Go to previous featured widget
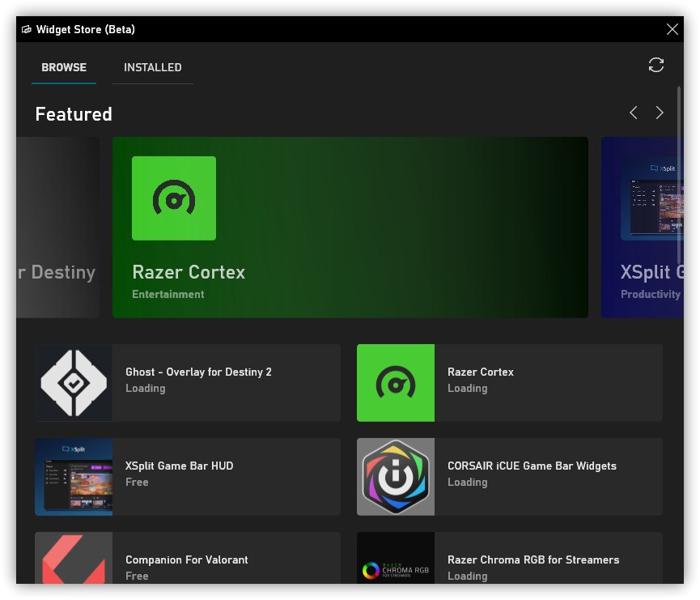The height and width of the screenshot is (600, 700). (x=633, y=113)
